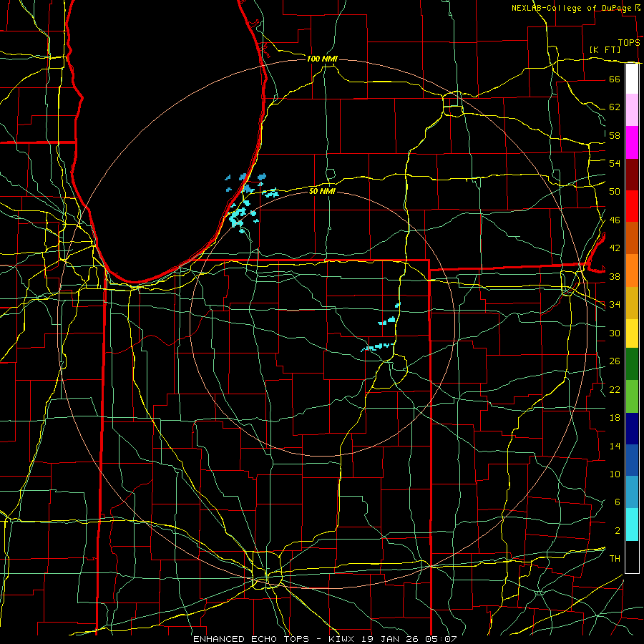
Task: Click the legend value 46
Action: point(615,220)
